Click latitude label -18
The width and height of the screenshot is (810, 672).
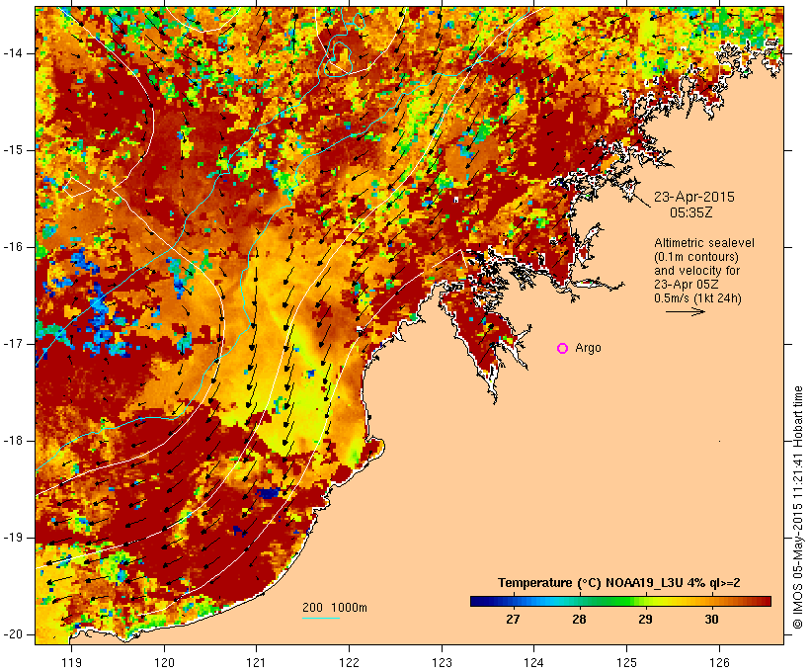12,441
